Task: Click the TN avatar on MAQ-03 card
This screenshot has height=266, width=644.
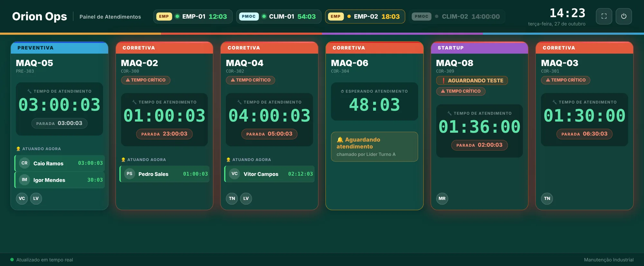Action: 547,198
